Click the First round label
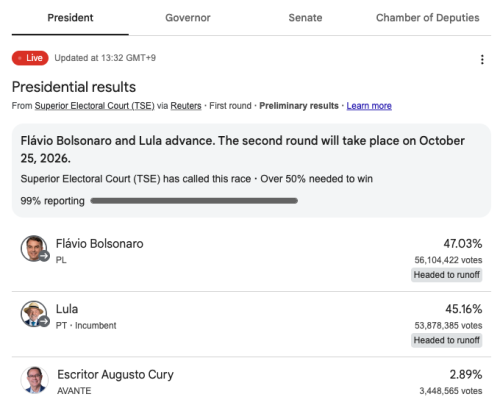 [230, 106]
